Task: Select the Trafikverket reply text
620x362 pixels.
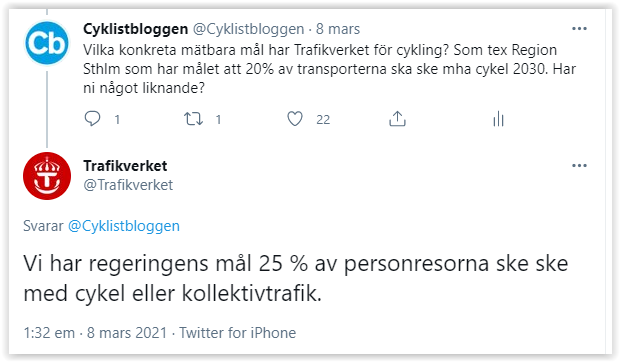Action: click(295, 278)
